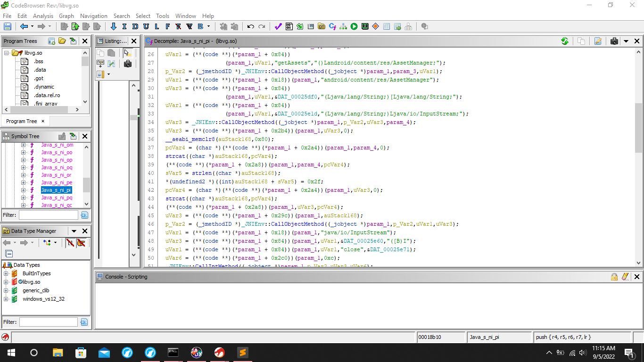Open the Decompiler (Cf) toolbar icon
Viewport: 644px width, 362px height.
pyautogui.click(x=332, y=27)
